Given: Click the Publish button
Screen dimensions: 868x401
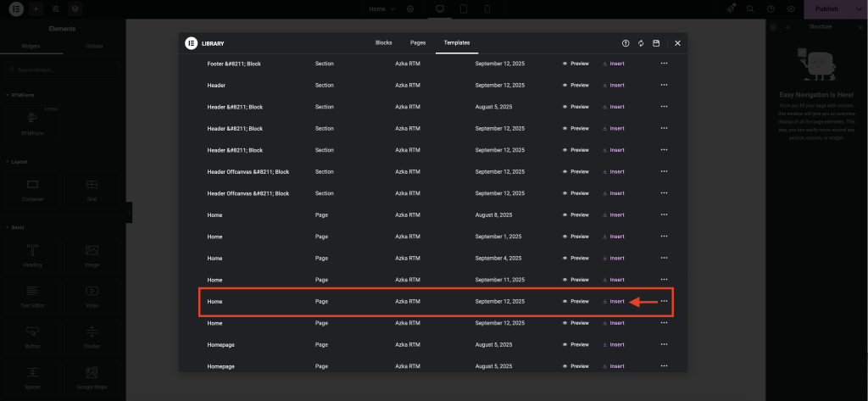Looking at the screenshot, I should tap(826, 8).
